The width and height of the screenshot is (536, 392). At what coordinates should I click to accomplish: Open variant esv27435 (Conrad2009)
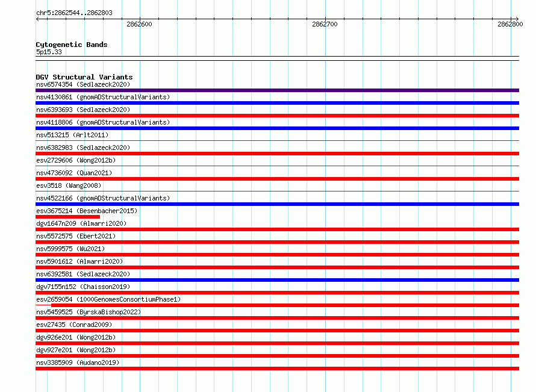(74, 325)
